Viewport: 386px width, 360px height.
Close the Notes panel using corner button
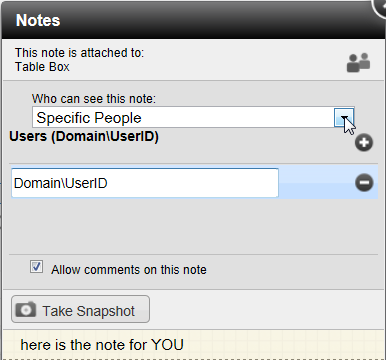(380, 7)
